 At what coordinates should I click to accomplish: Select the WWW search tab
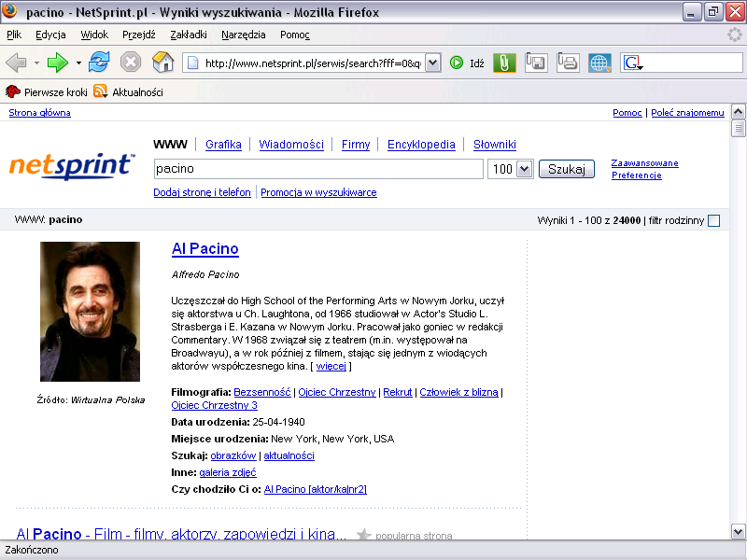coord(170,145)
